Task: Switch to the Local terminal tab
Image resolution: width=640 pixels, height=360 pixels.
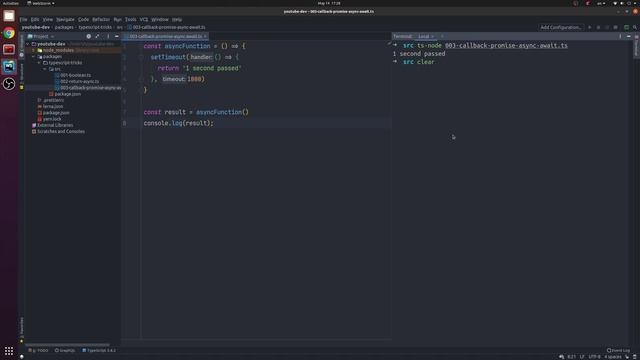Action: tap(424, 36)
